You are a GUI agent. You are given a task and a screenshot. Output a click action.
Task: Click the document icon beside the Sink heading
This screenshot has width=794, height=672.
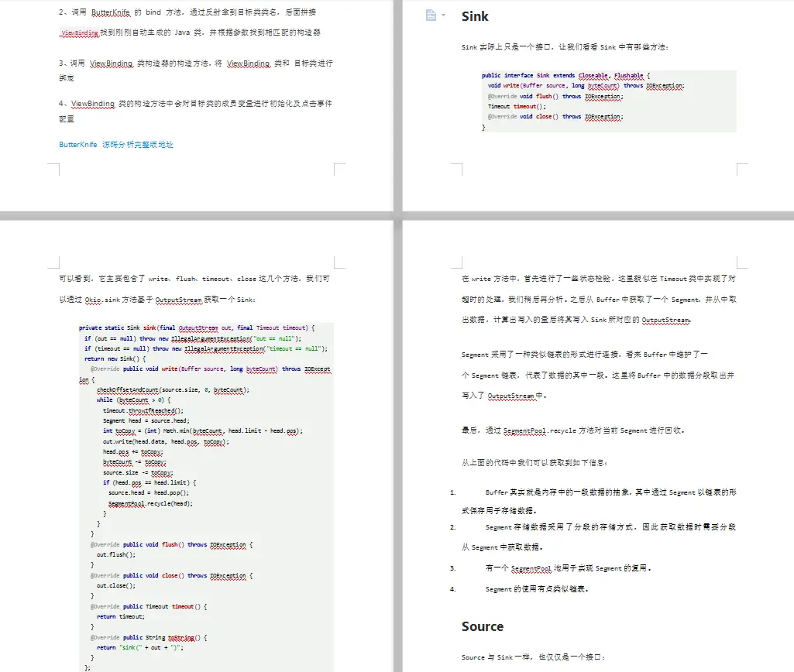[431, 15]
